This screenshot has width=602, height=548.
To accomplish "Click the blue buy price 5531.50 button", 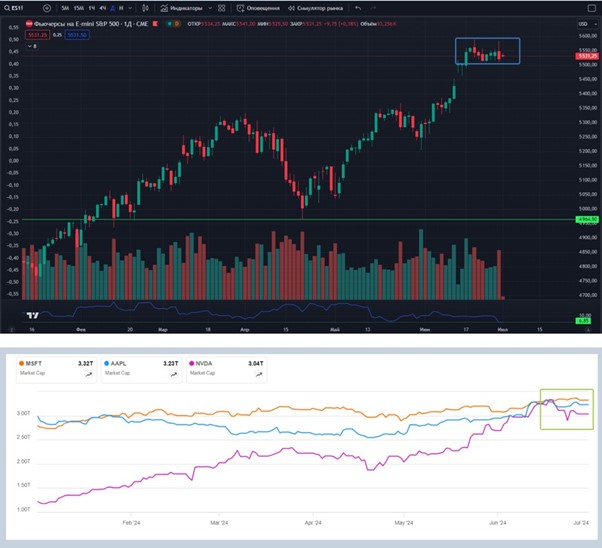I will [x=77, y=35].
